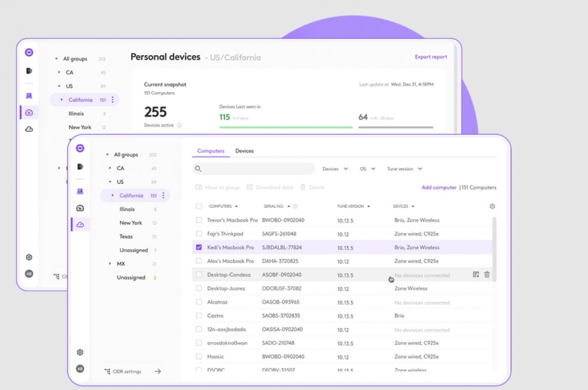The height and width of the screenshot is (390, 588).
Task: Click the Delete button above table
Action: pyautogui.click(x=312, y=188)
